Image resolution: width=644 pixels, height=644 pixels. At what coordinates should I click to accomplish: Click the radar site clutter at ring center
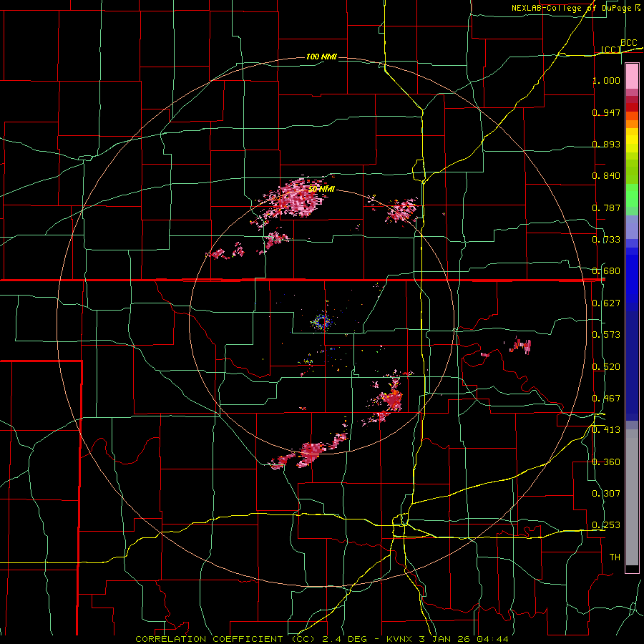[323, 321]
